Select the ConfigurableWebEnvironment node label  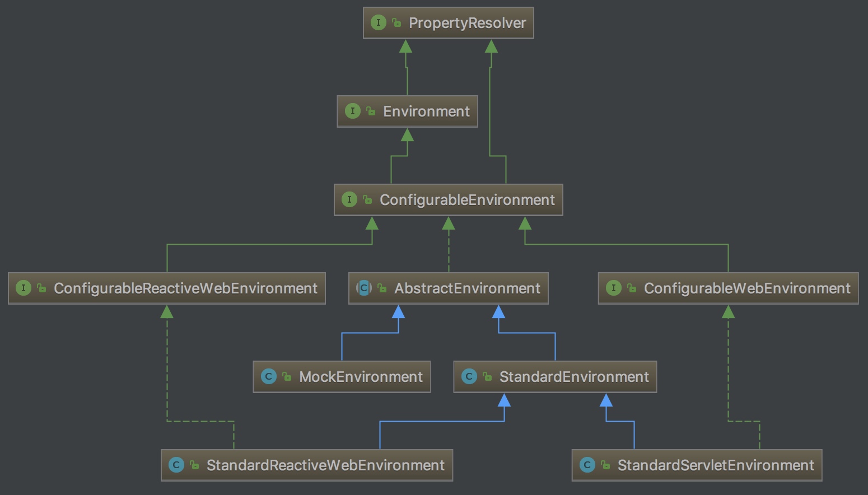coord(747,288)
